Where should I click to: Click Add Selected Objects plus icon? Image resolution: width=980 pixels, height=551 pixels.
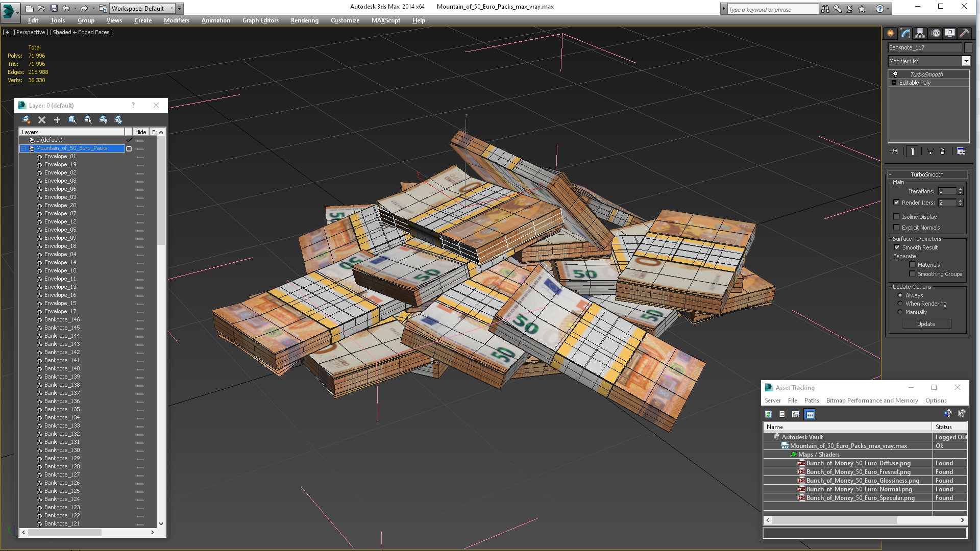click(57, 120)
